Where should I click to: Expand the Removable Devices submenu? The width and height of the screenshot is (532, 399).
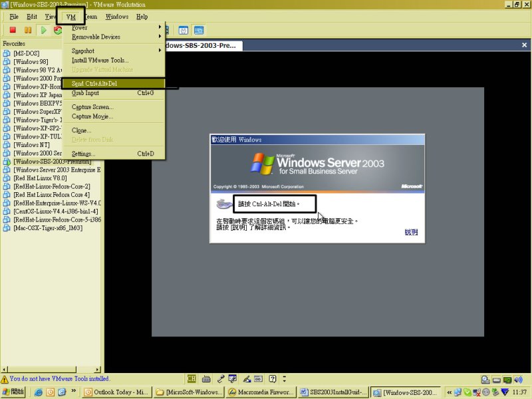coord(114,37)
